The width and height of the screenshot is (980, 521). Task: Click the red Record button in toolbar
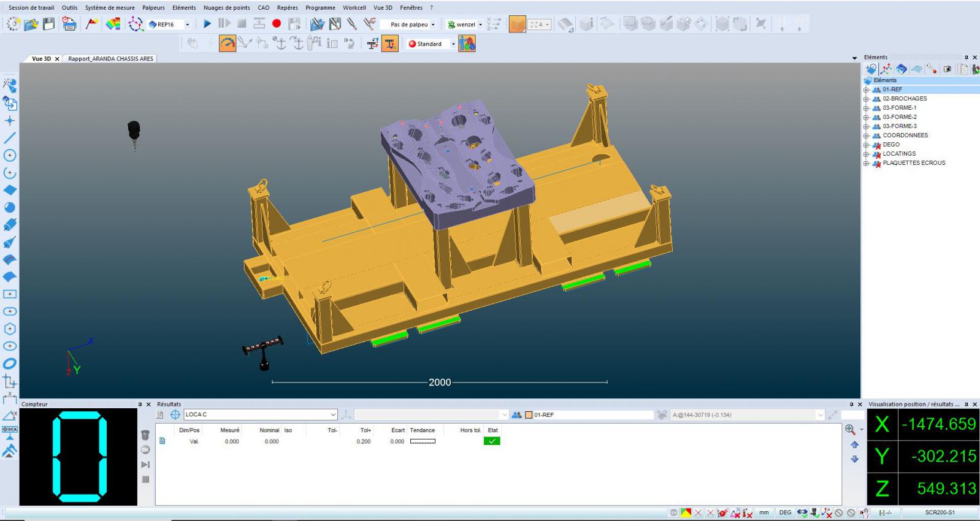tap(277, 24)
